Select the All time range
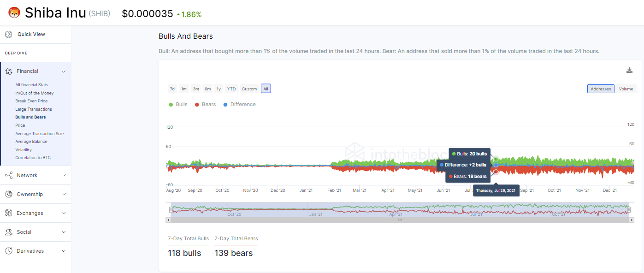 coord(266,89)
